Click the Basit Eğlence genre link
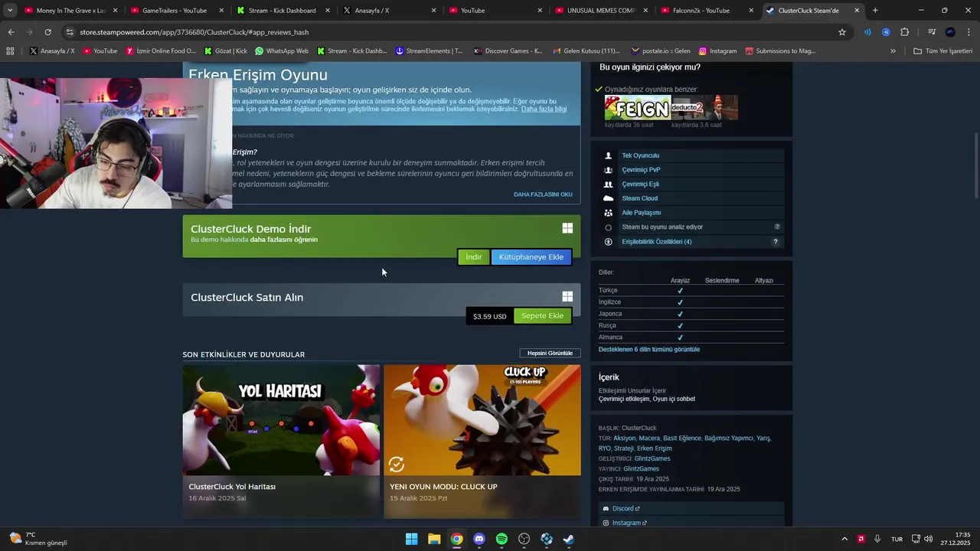The width and height of the screenshot is (980, 551). (682, 439)
